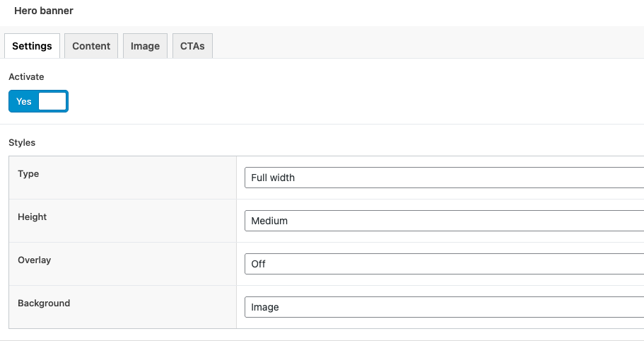Click the Overlay row label
Viewport: 644px width, 341px height.
click(x=34, y=260)
